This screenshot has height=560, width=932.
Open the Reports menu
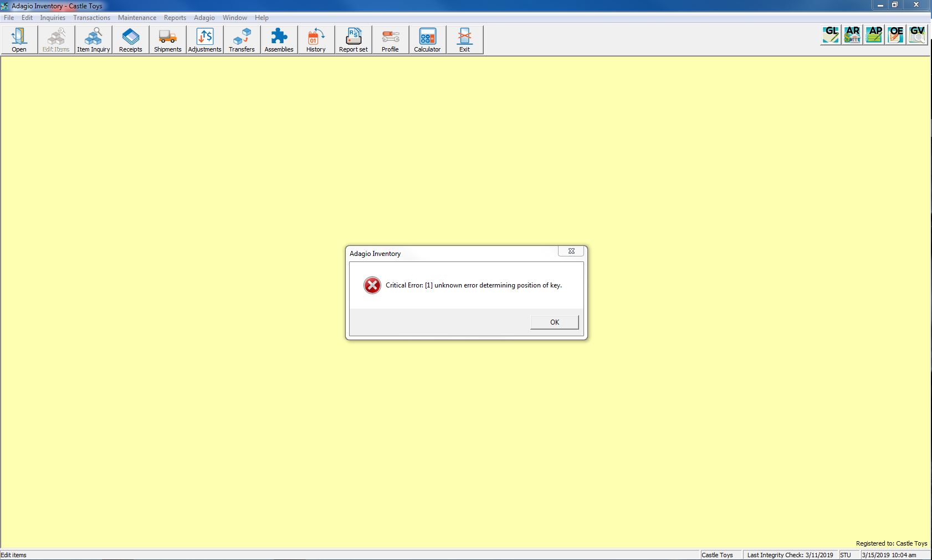(x=175, y=18)
